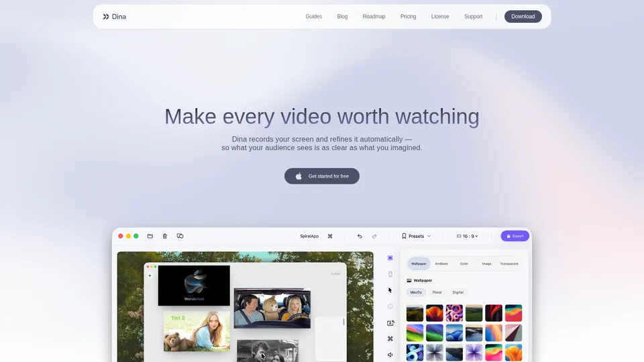The width and height of the screenshot is (644, 362).
Task: Click the command key icon next to SpiralApp
Action: 330,236
